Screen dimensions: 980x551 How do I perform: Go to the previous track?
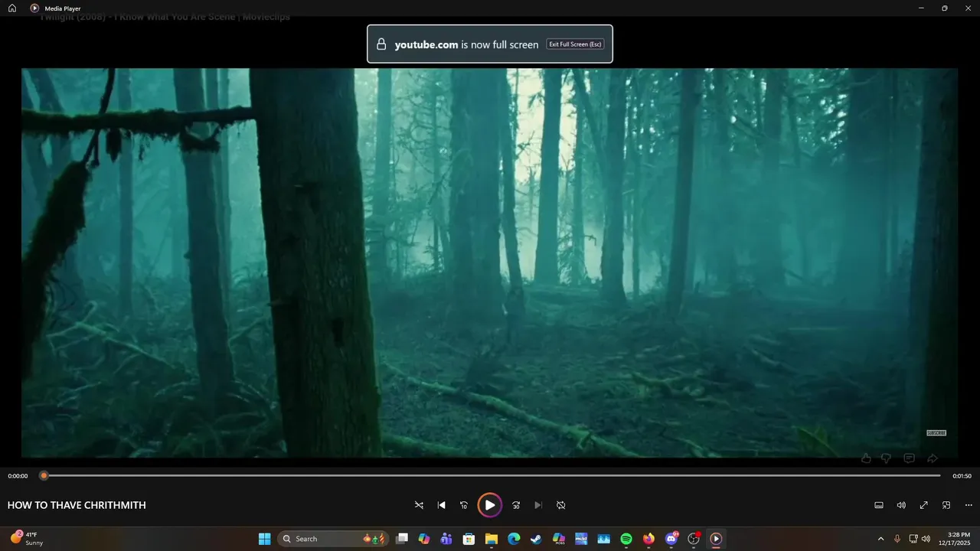[x=441, y=505]
